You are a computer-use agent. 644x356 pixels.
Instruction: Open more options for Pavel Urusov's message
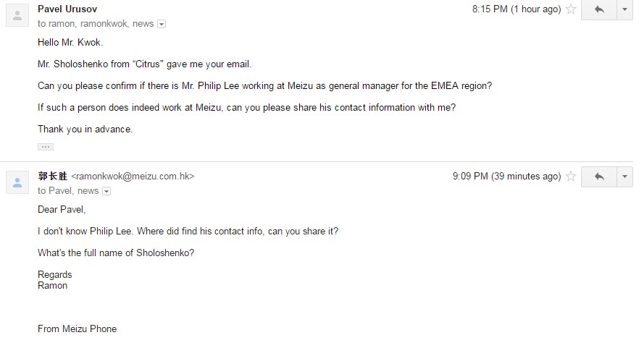click(x=625, y=10)
